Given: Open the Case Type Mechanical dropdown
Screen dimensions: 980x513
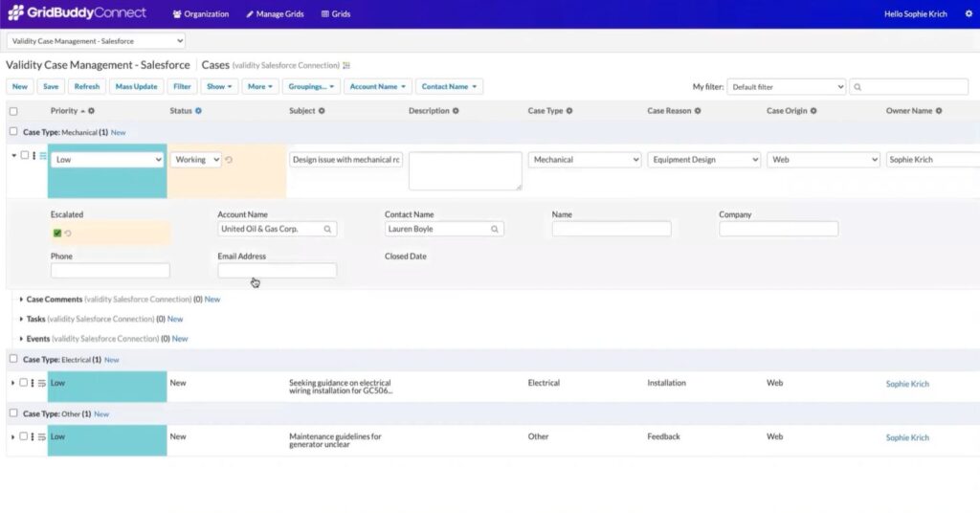Looking at the screenshot, I should (585, 160).
